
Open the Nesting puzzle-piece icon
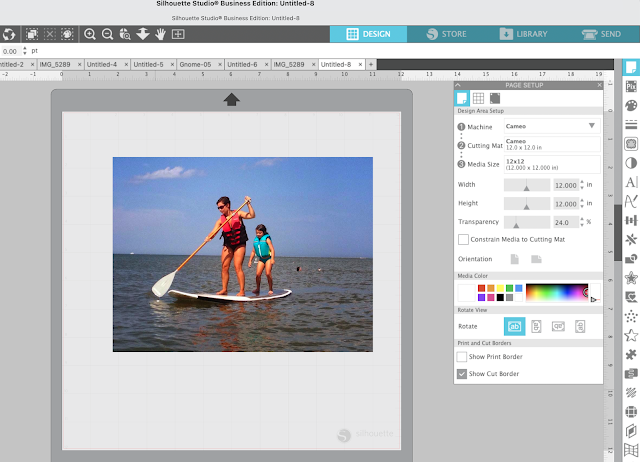coord(631,355)
